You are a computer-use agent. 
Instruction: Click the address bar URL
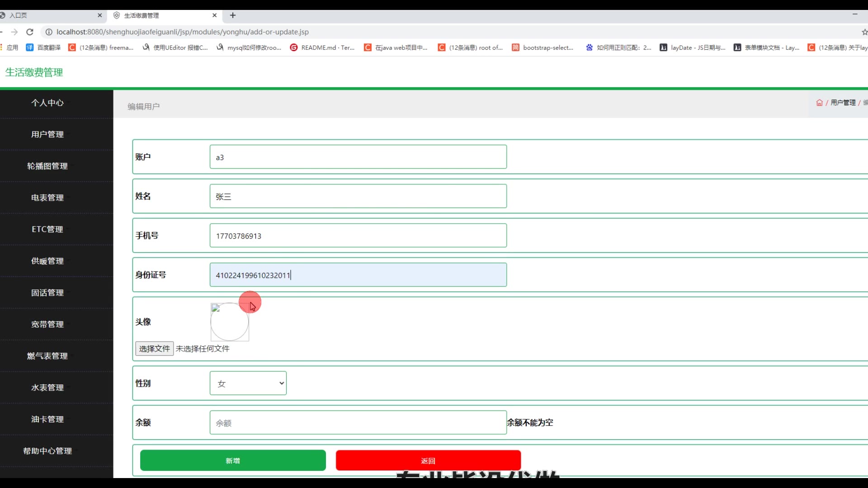(x=183, y=32)
